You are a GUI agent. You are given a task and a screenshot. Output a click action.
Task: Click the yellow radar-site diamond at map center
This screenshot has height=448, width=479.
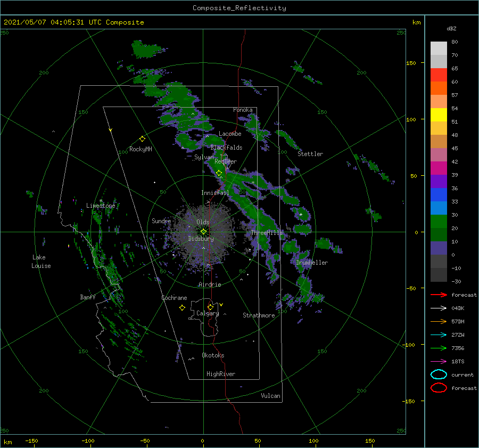[x=203, y=232]
